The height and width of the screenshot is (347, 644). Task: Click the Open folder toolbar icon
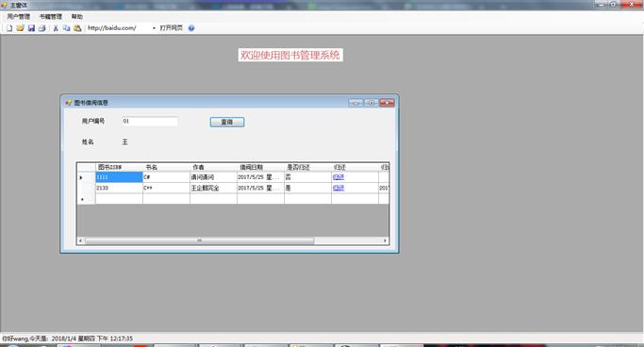click(20, 28)
